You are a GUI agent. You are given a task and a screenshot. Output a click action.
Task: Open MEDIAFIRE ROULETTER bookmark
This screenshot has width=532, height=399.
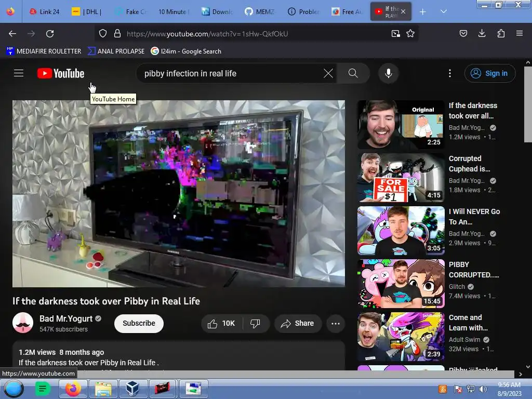44,51
